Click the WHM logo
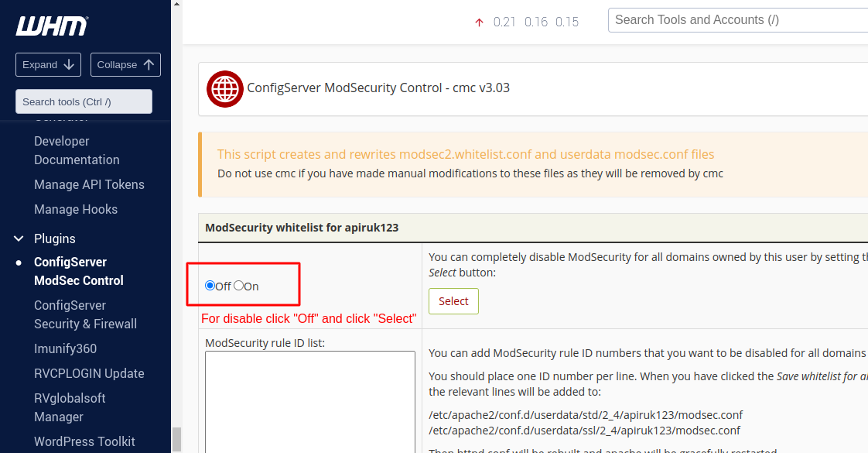This screenshot has width=868, height=453. pyautogui.click(x=52, y=26)
